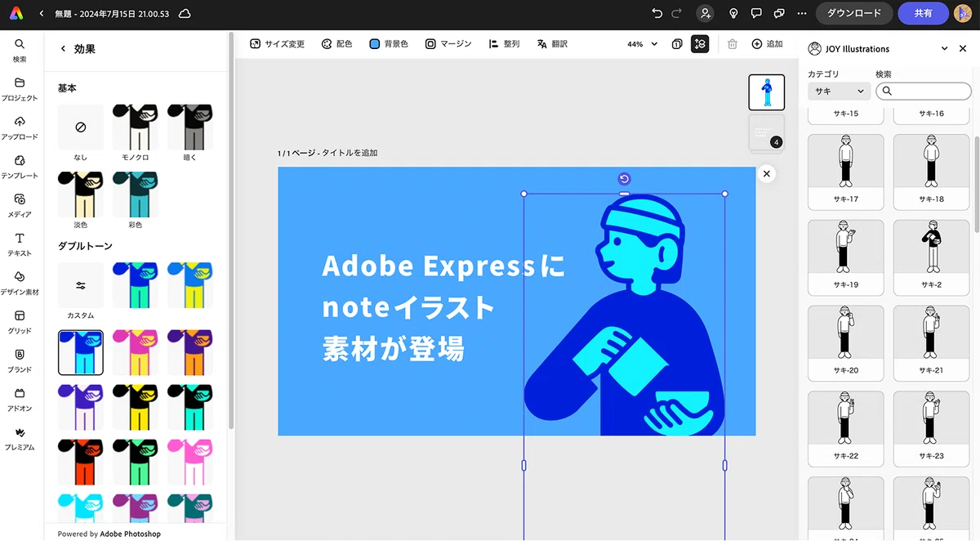This screenshot has width=980, height=541.
Task: Click the 追加 add button
Action: coord(767,44)
